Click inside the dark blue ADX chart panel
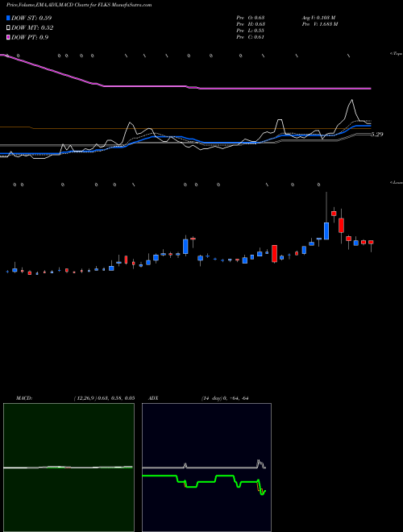This screenshot has height=532, width=403. click(206, 468)
